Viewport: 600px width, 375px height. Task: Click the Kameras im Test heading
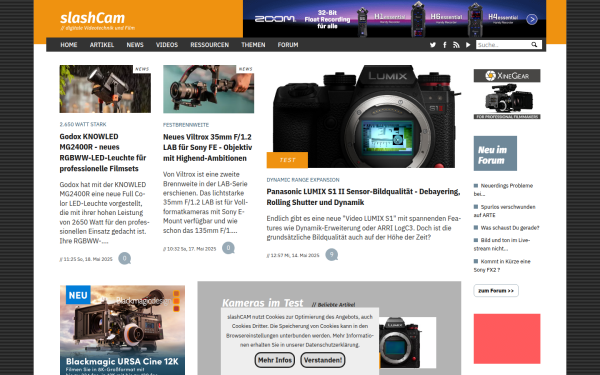point(262,303)
